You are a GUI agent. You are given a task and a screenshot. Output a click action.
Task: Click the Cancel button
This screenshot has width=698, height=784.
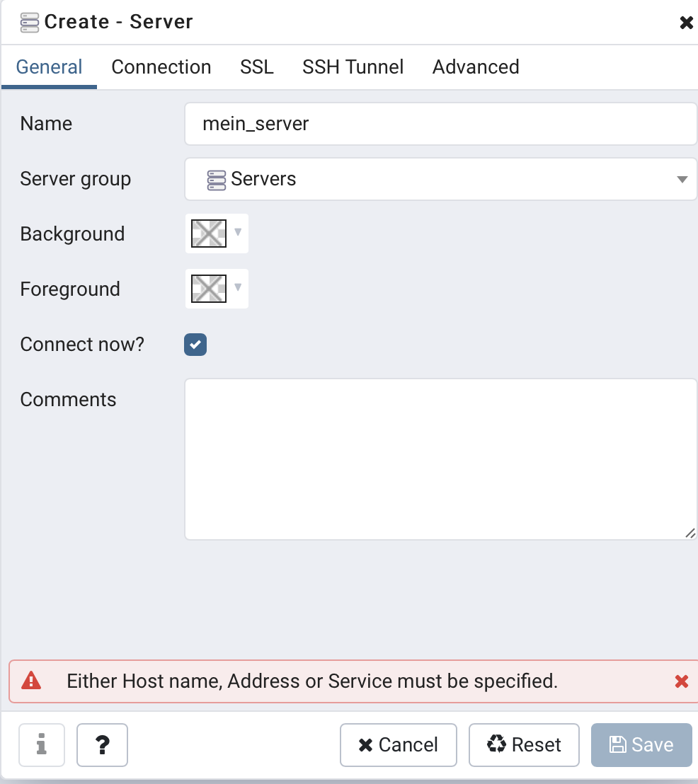tap(399, 744)
